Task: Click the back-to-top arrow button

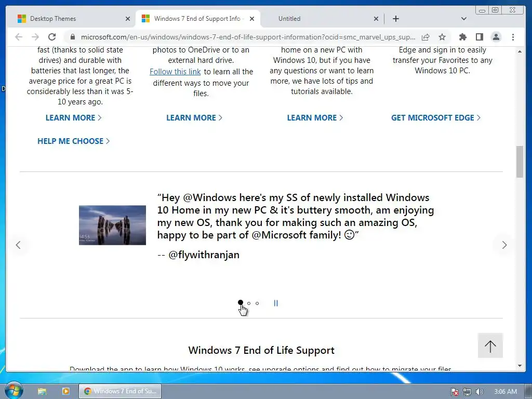Action: [x=490, y=345]
